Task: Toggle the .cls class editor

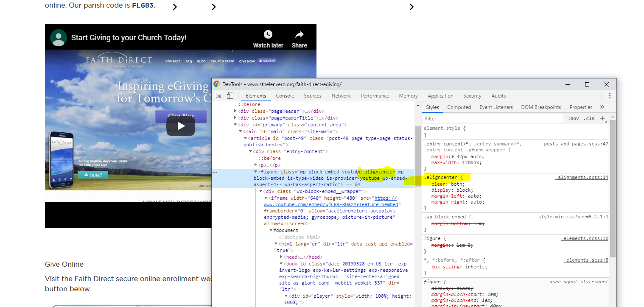Action: click(589, 119)
